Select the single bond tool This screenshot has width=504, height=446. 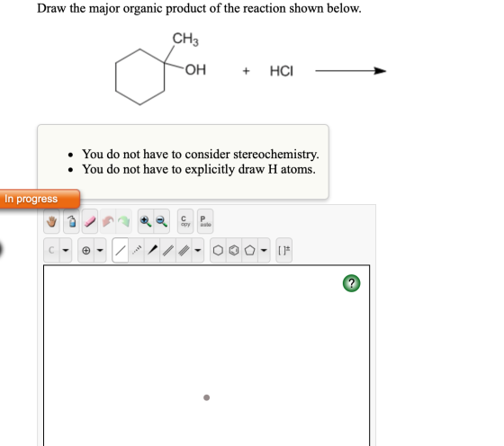(x=121, y=250)
